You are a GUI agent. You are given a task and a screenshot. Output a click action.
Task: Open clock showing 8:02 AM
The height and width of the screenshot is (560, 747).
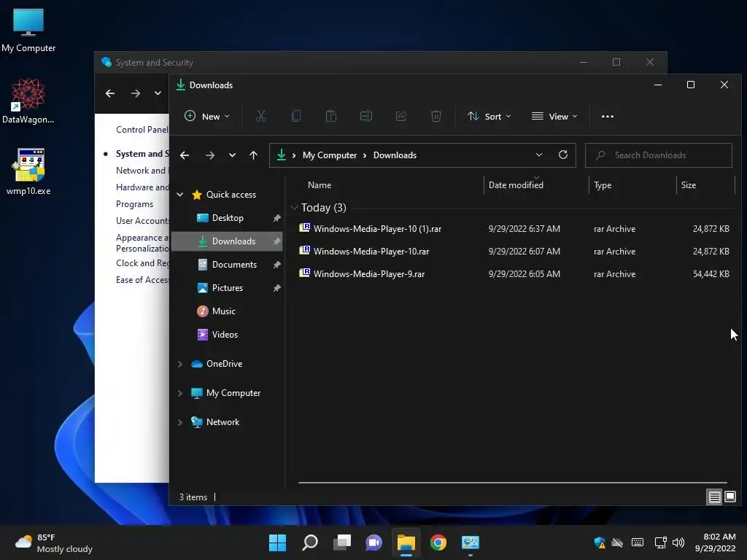[x=715, y=542]
